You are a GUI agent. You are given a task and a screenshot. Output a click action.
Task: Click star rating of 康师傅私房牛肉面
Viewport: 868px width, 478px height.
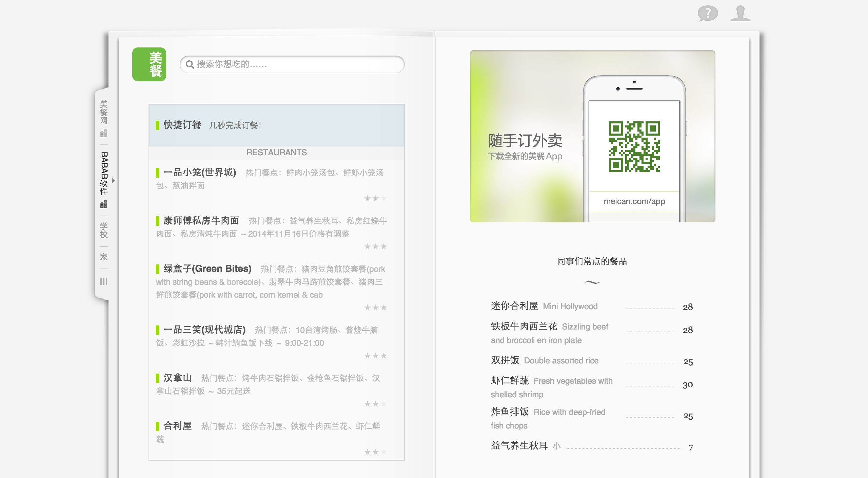[375, 246]
